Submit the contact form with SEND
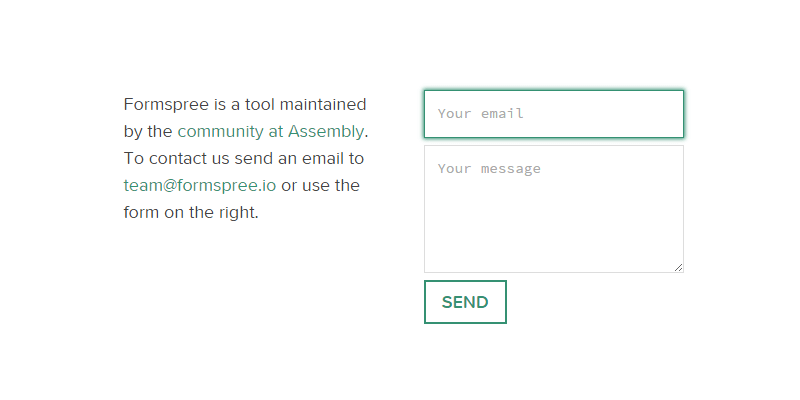The height and width of the screenshot is (400, 800). 465,302
